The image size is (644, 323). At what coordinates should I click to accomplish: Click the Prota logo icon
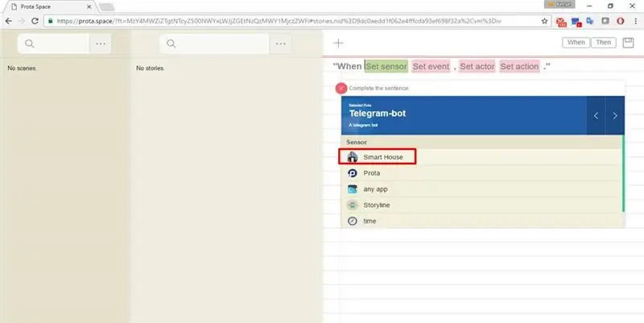pos(353,173)
